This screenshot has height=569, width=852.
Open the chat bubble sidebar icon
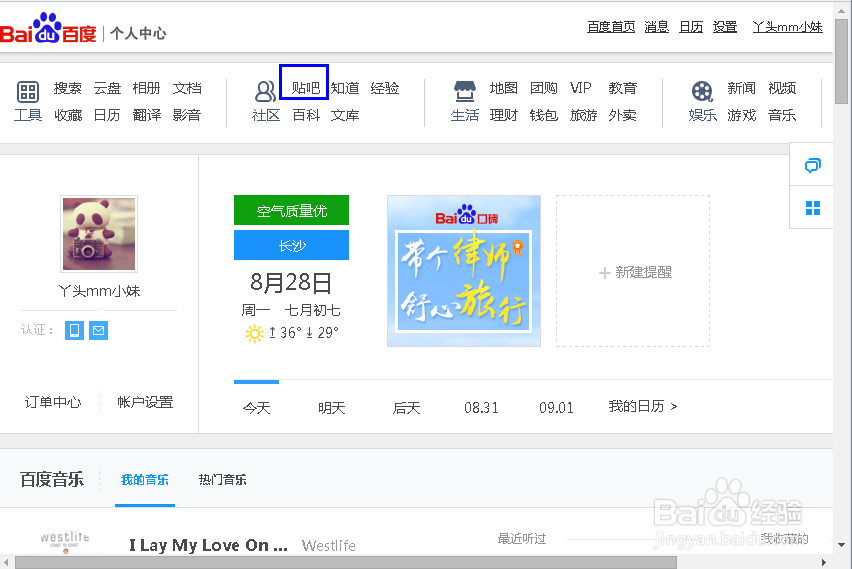coord(812,165)
